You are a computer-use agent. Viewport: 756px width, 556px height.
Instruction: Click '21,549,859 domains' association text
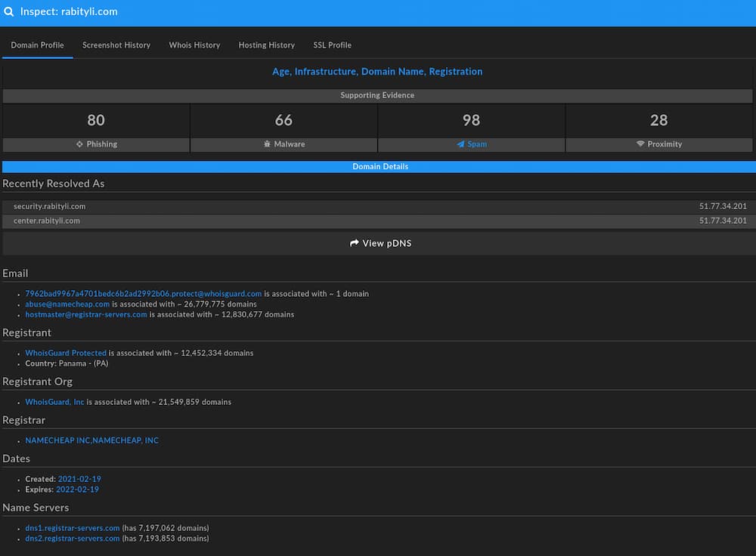tap(195, 403)
